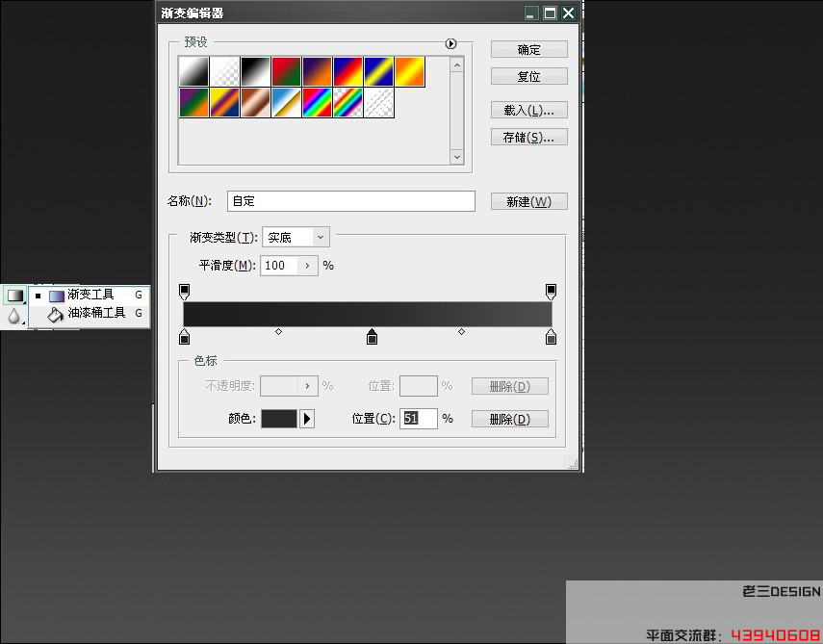Pick the rainbow spectrum gradient preset

coord(317,102)
